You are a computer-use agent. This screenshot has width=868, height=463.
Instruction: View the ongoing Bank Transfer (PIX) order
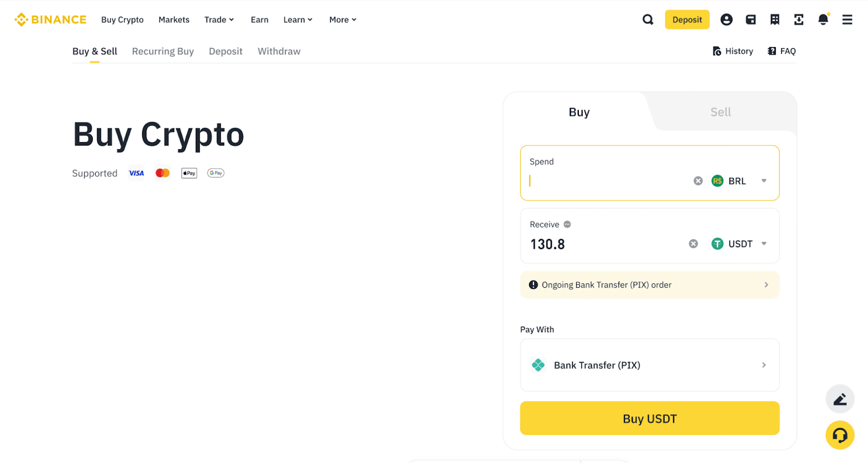(x=649, y=285)
